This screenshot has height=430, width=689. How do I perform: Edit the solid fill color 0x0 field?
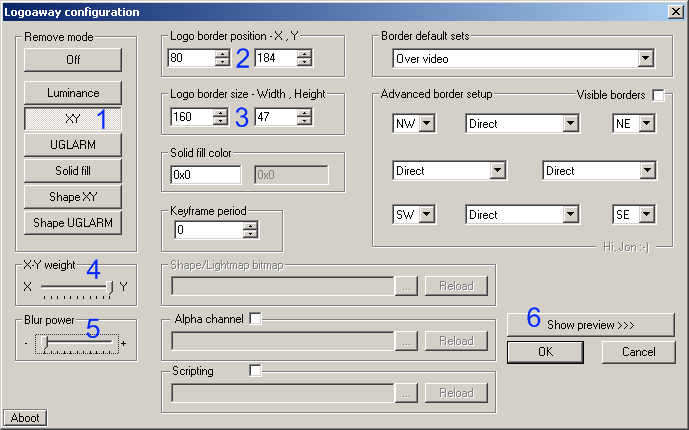click(x=206, y=175)
